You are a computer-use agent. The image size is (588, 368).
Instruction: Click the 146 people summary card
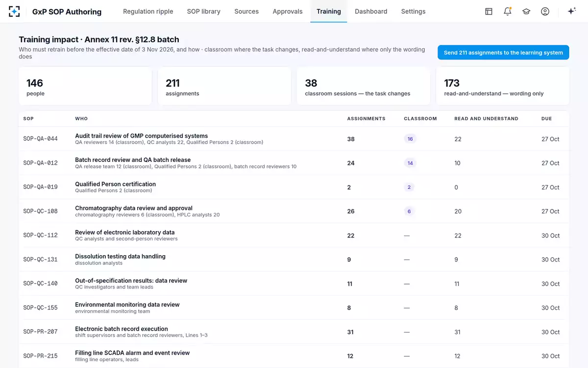click(x=85, y=86)
